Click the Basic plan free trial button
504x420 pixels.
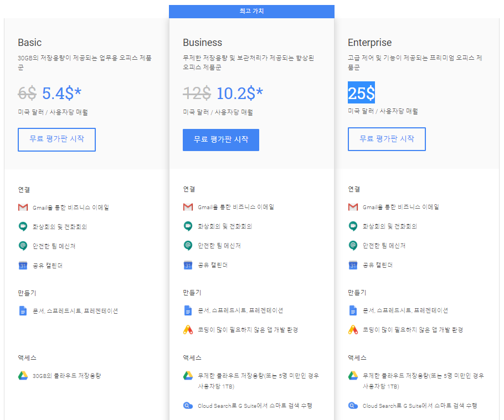tap(56, 139)
